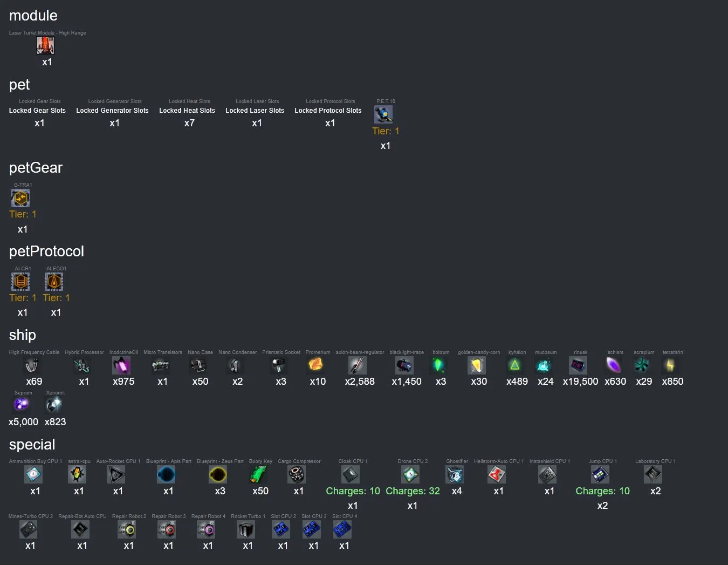Click the kyhalon triangle icon

pyautogui.click(x=515, y=365)
